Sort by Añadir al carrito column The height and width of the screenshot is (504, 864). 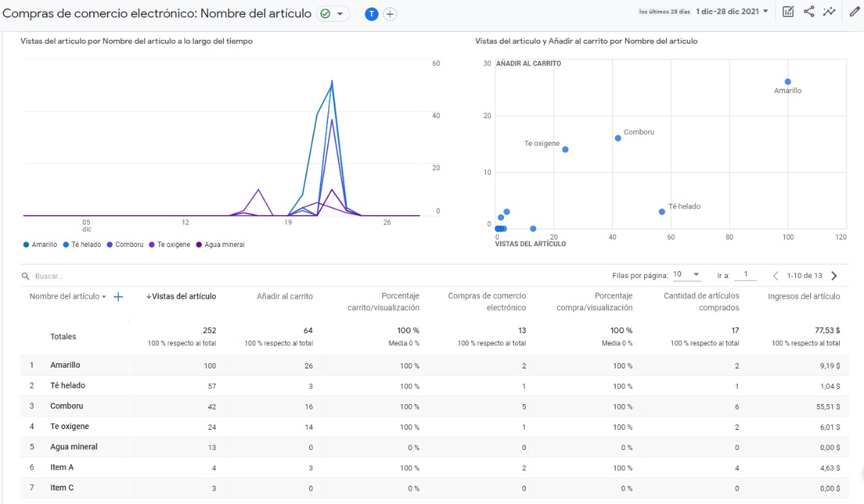pos(285,296)
